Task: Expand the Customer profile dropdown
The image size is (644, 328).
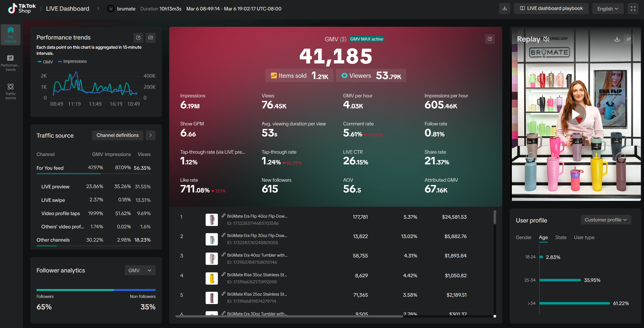Action: point(606,220)
